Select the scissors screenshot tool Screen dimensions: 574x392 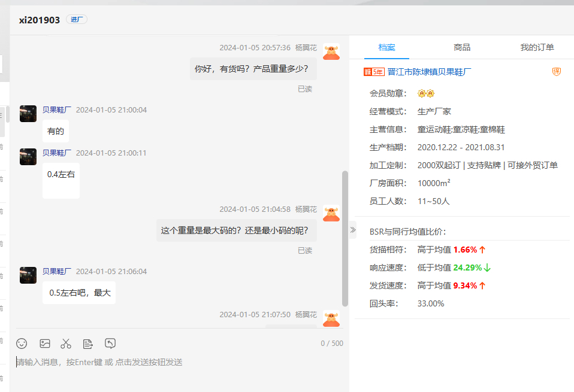point(66,344)
